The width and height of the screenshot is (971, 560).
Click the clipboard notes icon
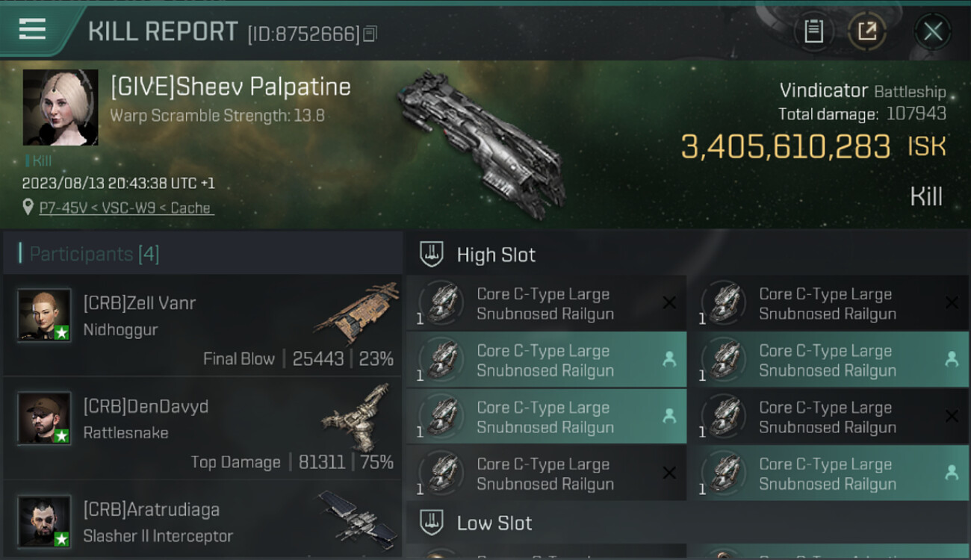(x=813, y=31)
